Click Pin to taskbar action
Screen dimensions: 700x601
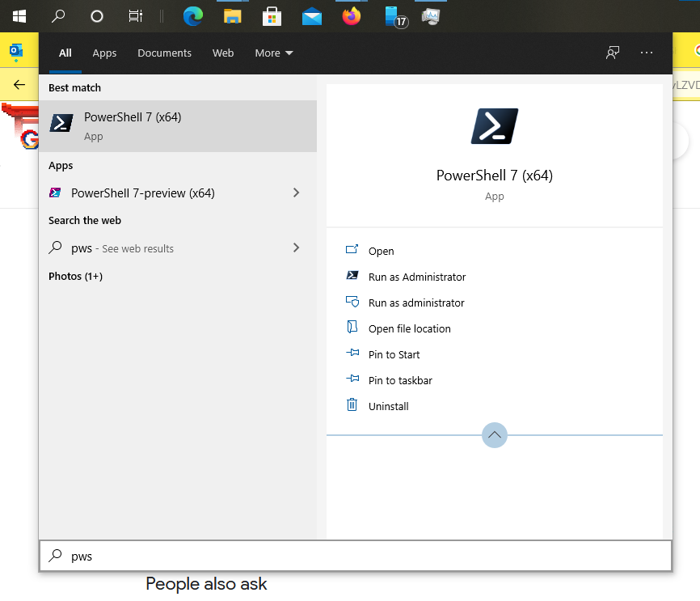[x=400, y=381]
